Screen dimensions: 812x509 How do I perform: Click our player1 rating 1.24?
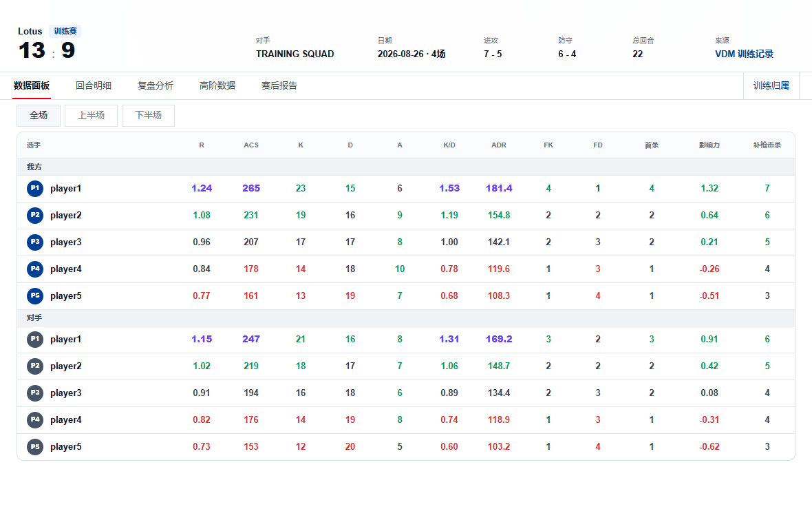pos(202,188)
